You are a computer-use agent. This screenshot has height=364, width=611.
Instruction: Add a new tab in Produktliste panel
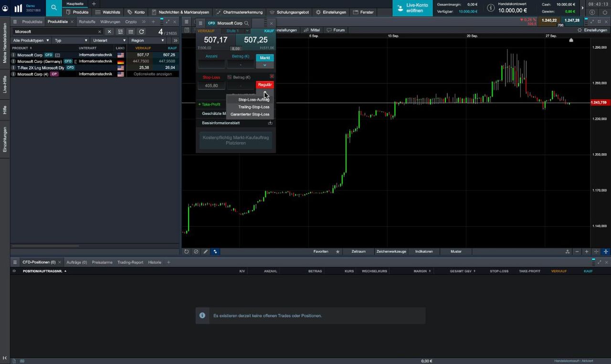[153, 22]
